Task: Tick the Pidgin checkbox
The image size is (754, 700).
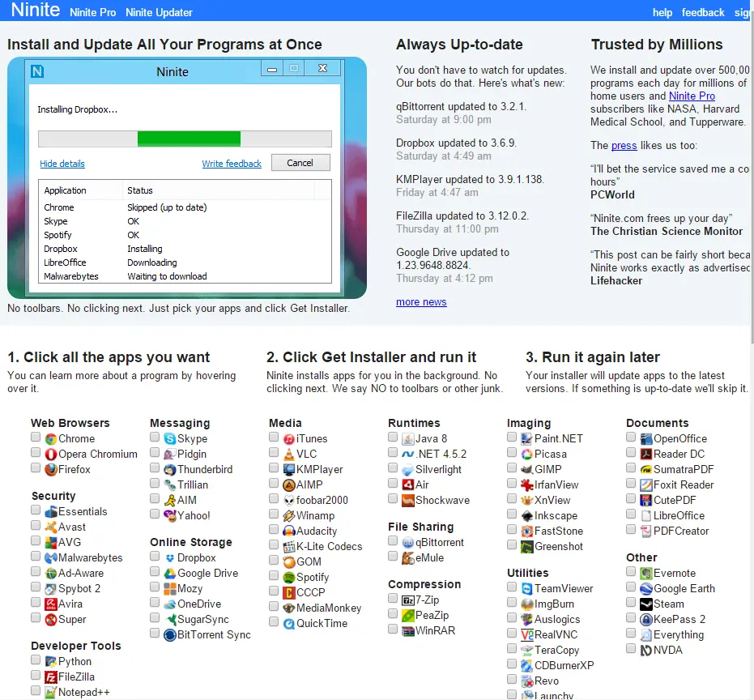Action: (155, 452)
